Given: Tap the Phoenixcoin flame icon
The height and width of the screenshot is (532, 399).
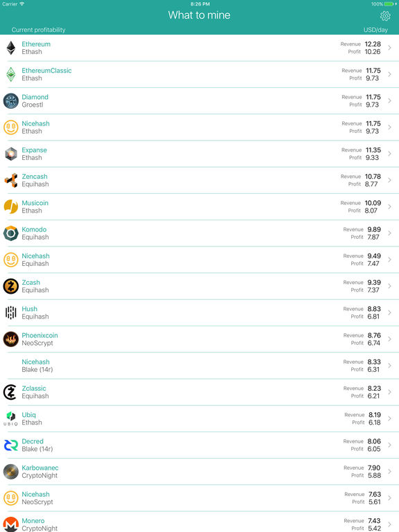Looking at the screenshot, I should [x=11, y=339].
